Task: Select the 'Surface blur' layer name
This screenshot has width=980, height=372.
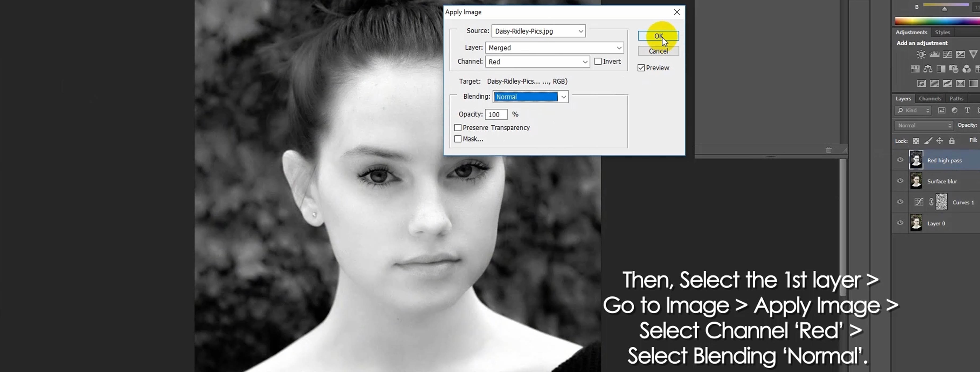Action: pos(942,181)
